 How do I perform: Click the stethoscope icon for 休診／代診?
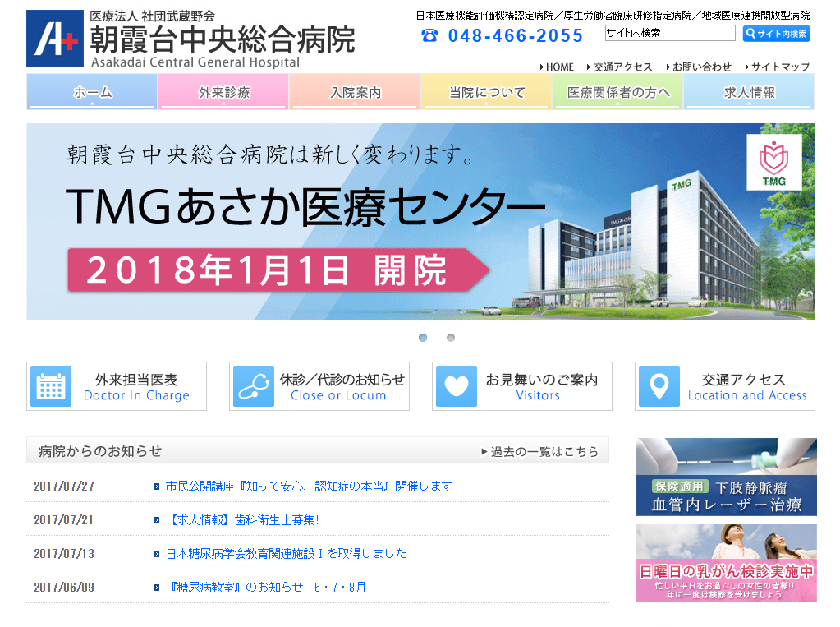[x=254, y=386]
